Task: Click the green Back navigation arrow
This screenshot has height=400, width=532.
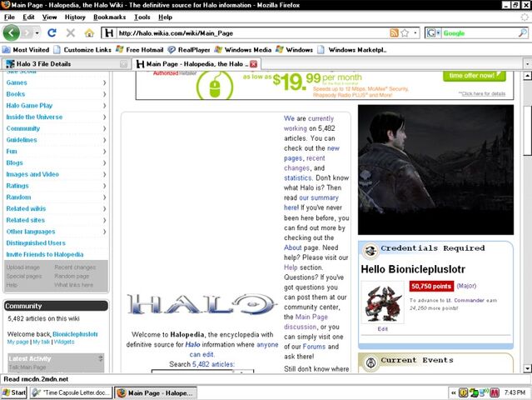Action: point(11,33)
